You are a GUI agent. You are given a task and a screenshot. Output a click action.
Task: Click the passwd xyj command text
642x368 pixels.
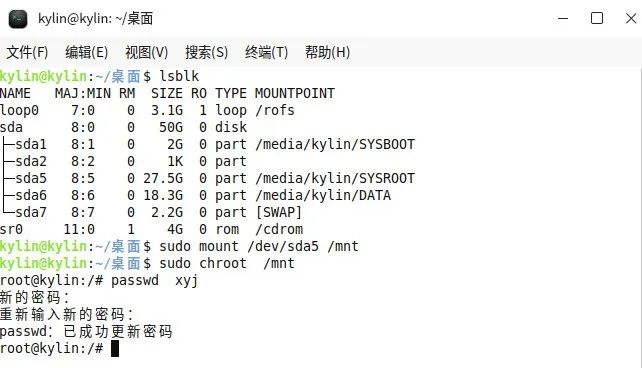pos(154,281)
